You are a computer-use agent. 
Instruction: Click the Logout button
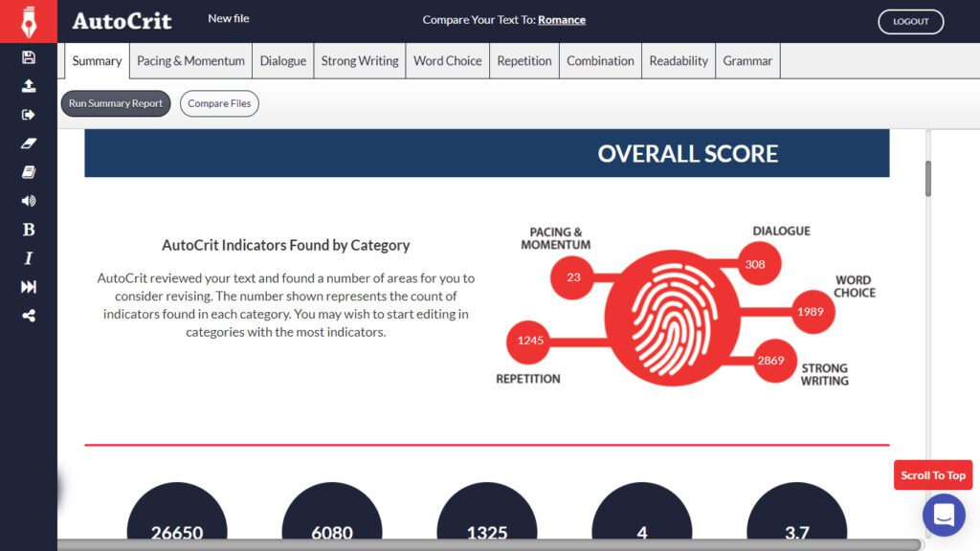tap(910, 22)
